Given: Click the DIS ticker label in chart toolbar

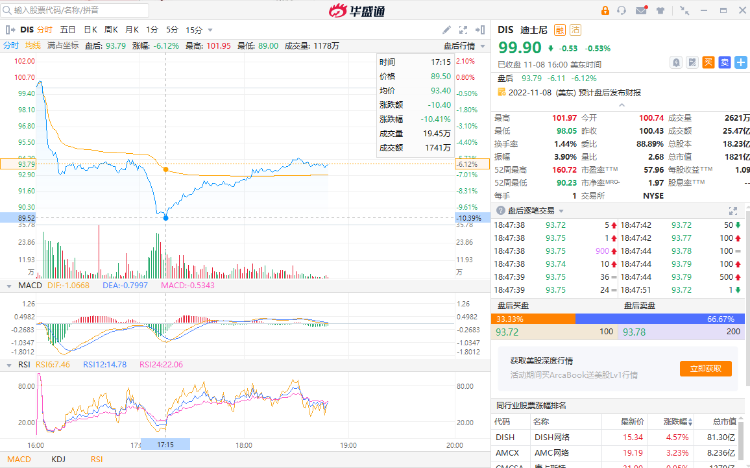Looking at the screenshot, I should click(x=27, y=30).
